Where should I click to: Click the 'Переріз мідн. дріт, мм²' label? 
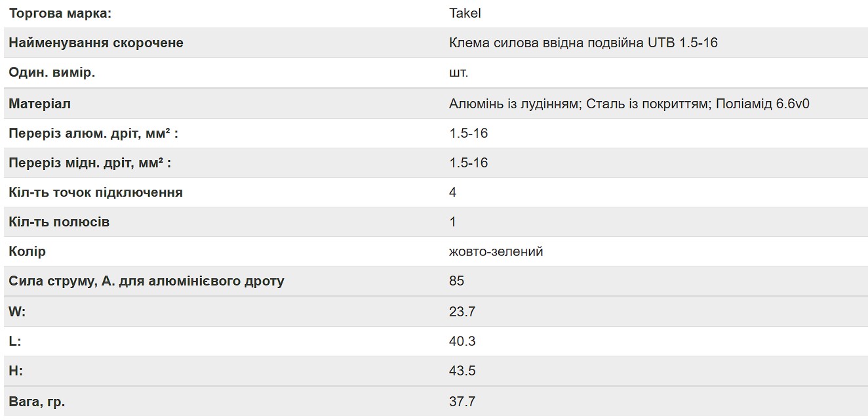pyautogui.click(x=90, y=163)
